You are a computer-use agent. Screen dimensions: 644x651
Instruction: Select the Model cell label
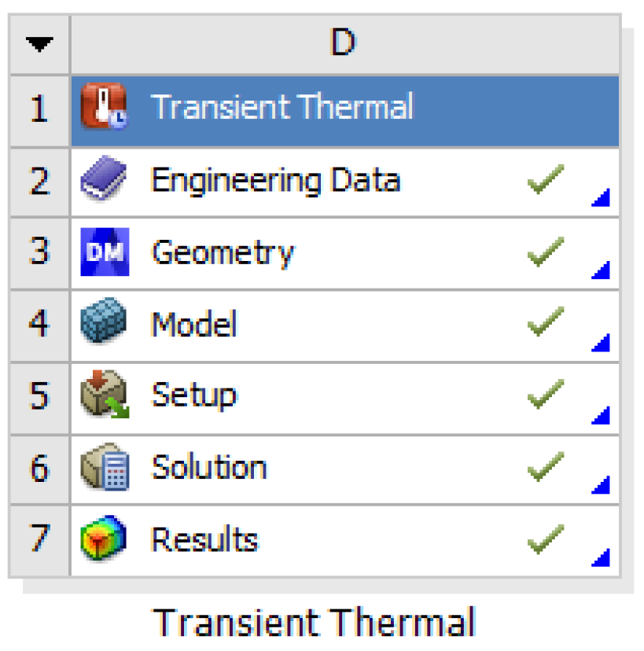click(193, 324)
